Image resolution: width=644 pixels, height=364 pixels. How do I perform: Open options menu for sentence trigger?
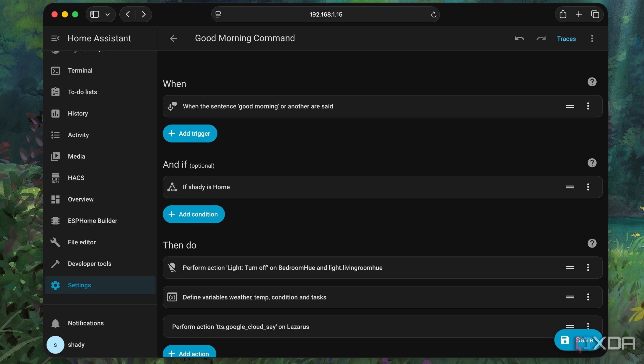click(588, 106)
